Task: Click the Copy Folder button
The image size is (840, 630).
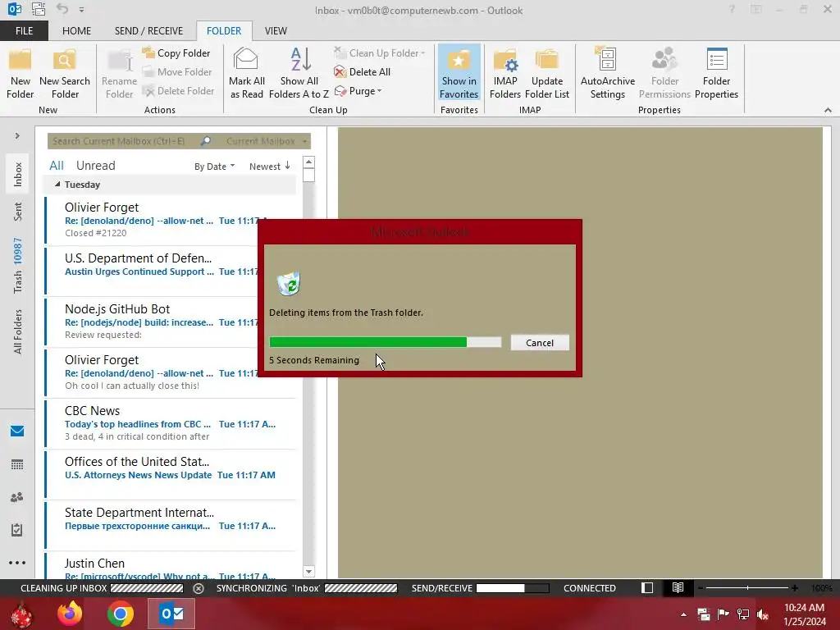Action: 177,53
